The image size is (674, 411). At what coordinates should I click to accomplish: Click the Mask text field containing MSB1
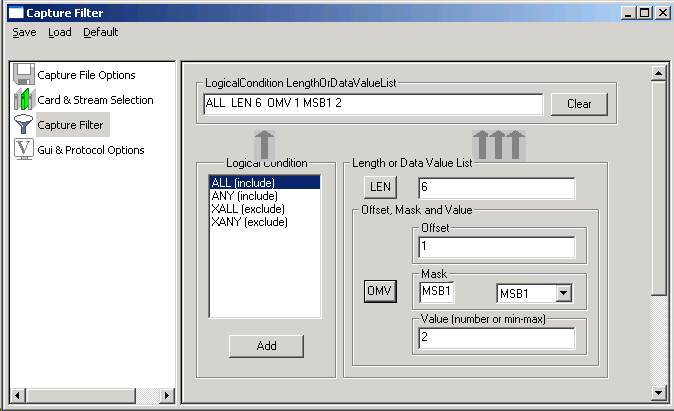[x=436, y=291]
